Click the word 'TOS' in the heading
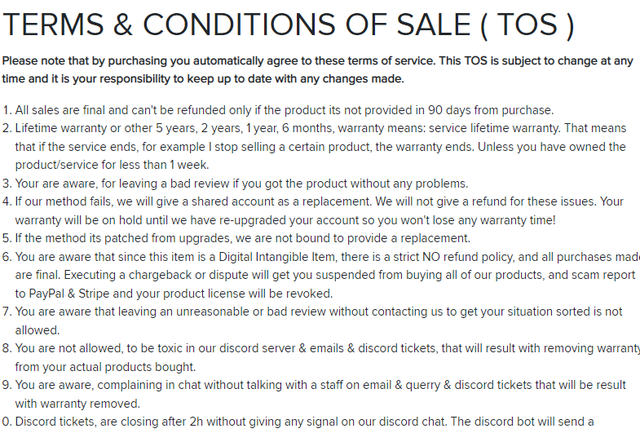 coord(527,24)
